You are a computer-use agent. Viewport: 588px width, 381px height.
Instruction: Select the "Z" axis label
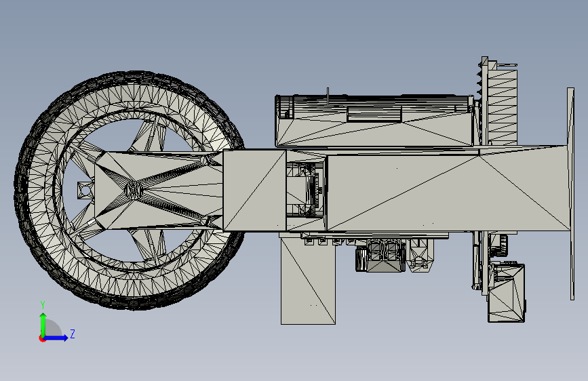pos(73,334)
